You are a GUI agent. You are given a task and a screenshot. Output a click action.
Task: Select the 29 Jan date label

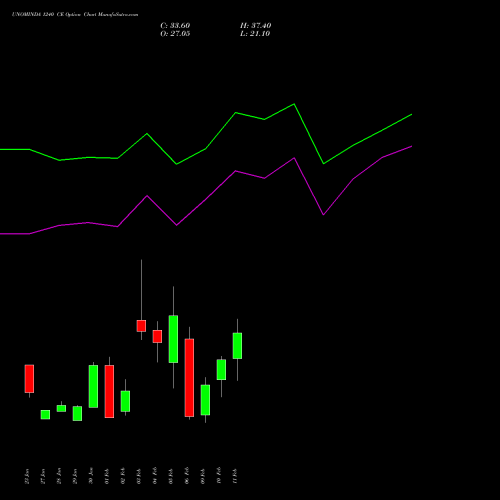75,476
